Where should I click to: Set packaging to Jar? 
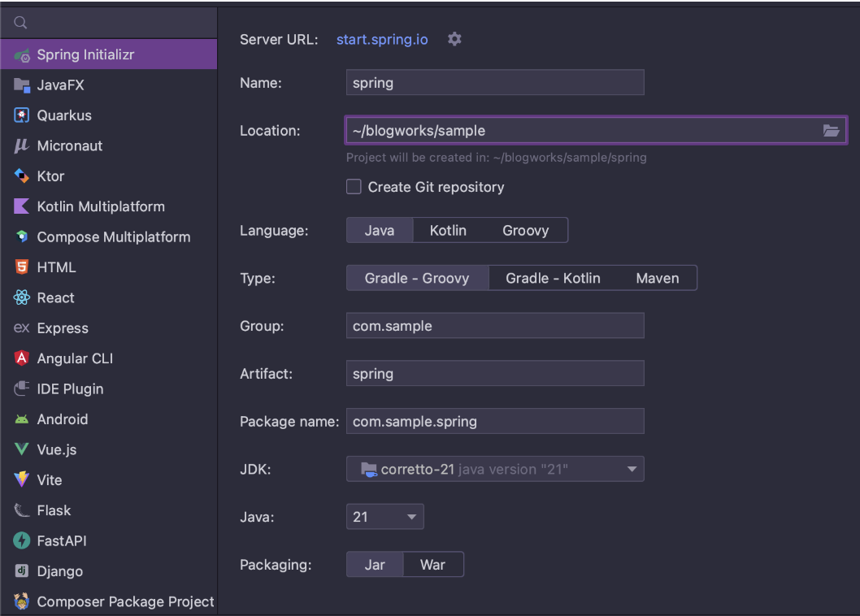[376, 565]
